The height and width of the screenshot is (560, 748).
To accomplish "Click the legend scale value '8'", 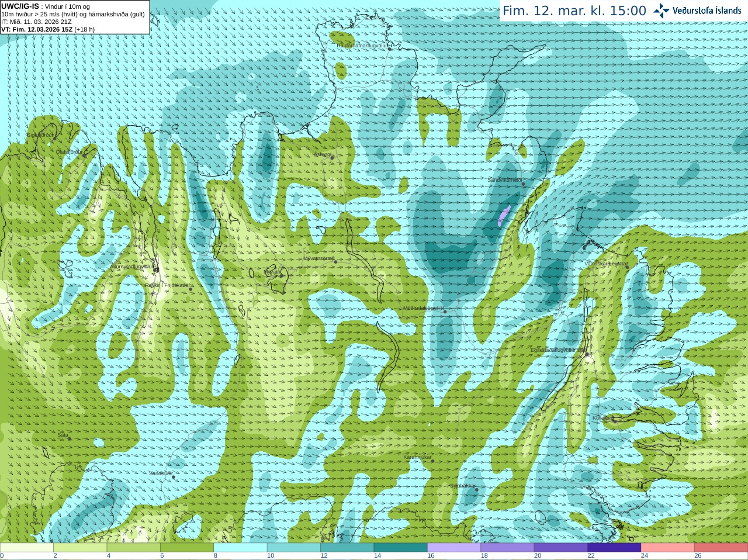I will pyautogui.click(x=215, y=556).
